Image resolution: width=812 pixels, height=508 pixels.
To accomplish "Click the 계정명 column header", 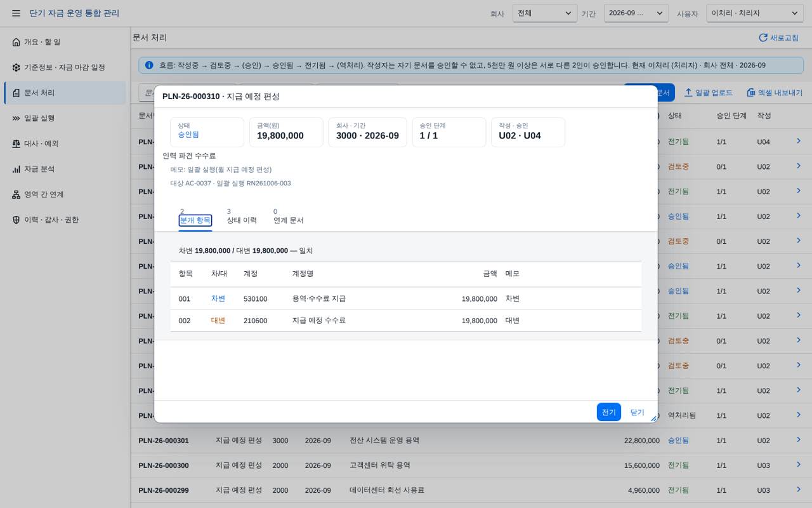I will [303, 274].
